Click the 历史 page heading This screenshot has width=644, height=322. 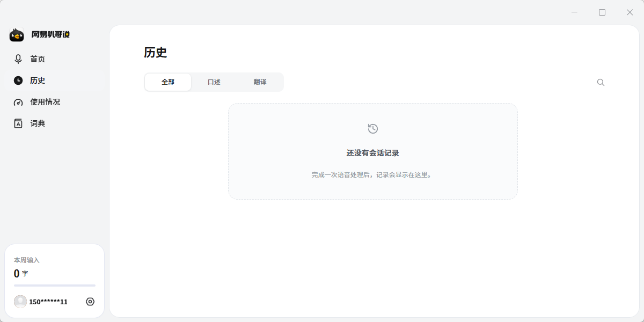(x=156, y=53)
